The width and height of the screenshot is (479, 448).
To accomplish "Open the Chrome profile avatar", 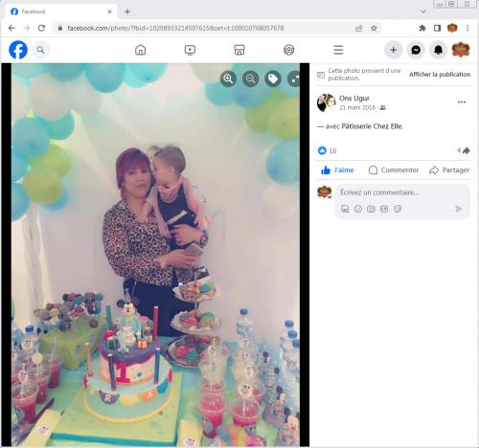I will (452, 28).
